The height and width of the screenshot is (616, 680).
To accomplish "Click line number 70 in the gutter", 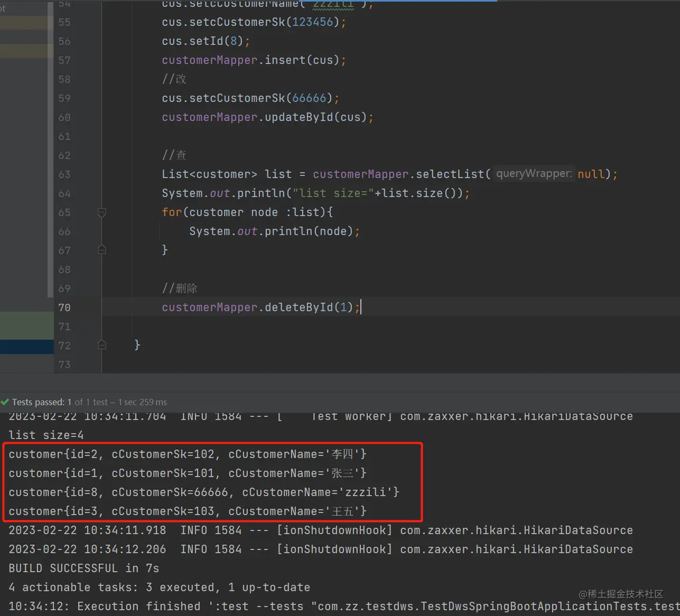I will coord(64,307).
